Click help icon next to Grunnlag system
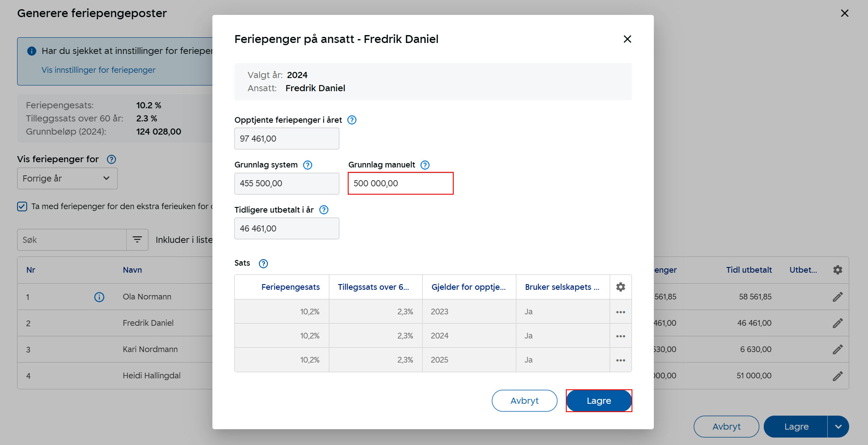Image resolution: width=868 pixels, height=445 pixels. [x=307, y=165]
